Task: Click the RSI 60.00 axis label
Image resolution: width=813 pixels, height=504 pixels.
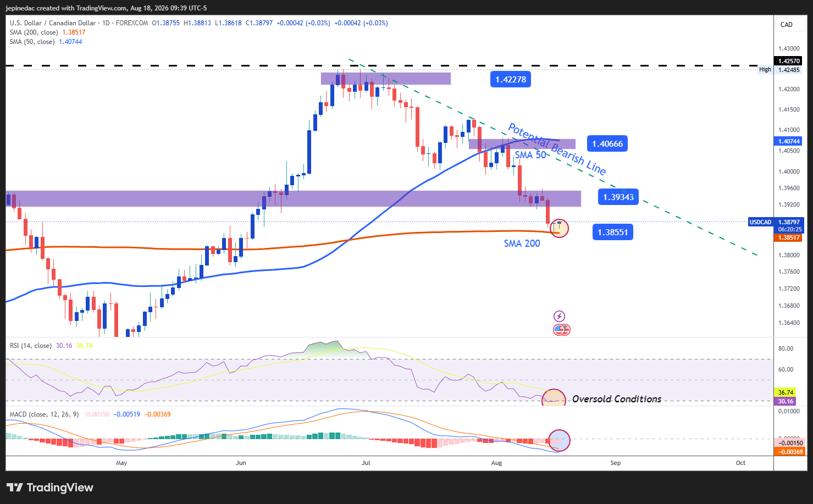Action: pyautogui.click(x=786, y=369)
